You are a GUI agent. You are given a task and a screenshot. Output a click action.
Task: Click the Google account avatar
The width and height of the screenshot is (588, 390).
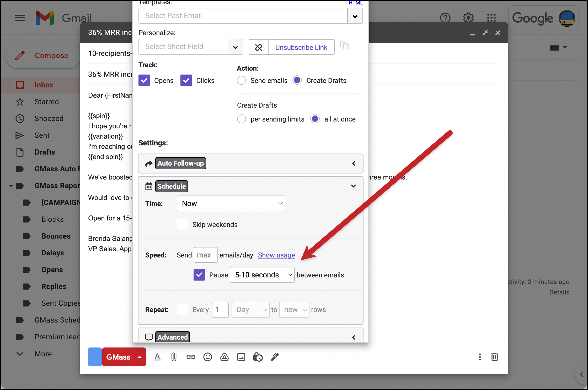tap(567, 18)
